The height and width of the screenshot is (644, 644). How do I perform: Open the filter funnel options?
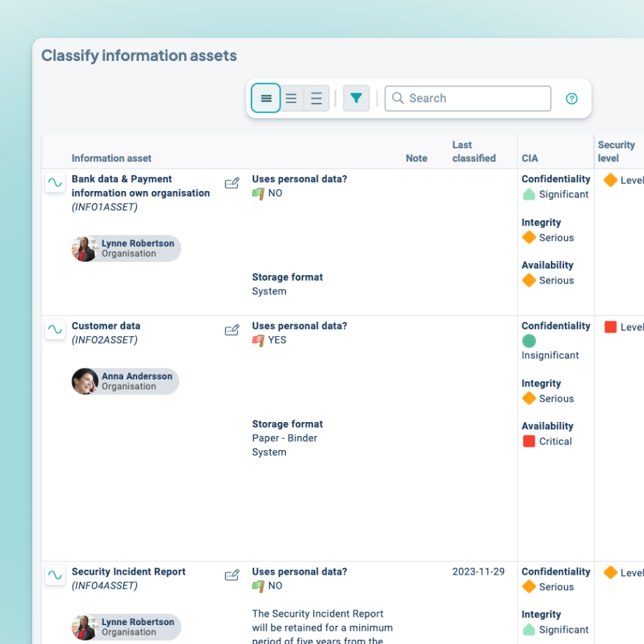(x=356, y=99)
